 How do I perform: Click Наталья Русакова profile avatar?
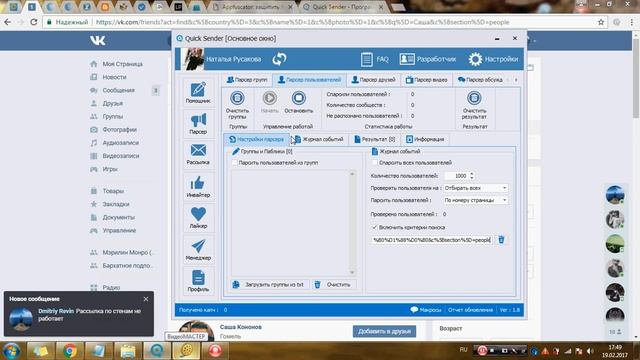coord(193,59)
